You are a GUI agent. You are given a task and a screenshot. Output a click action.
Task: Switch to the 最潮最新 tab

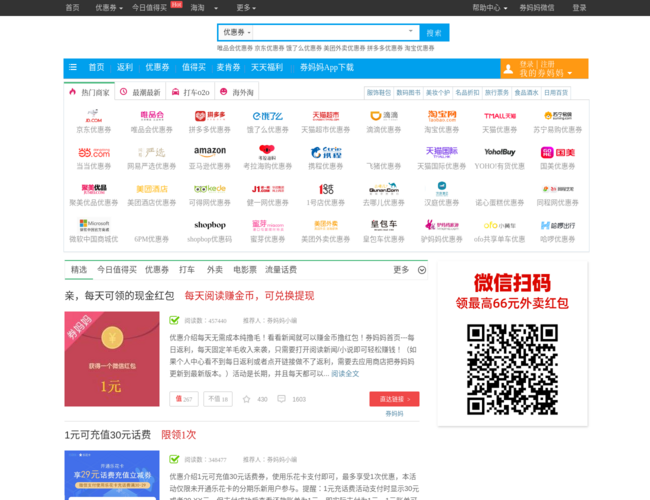coord(140,92)
